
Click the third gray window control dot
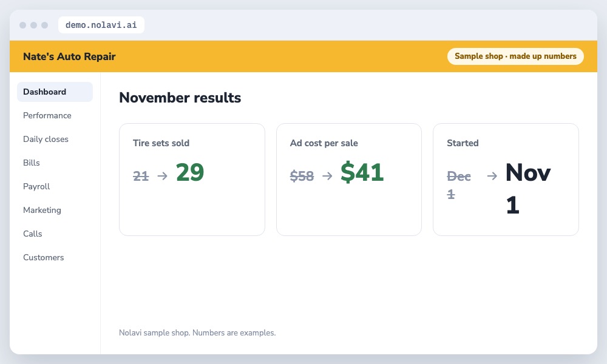pyautogui.click(x=44, y=25)
